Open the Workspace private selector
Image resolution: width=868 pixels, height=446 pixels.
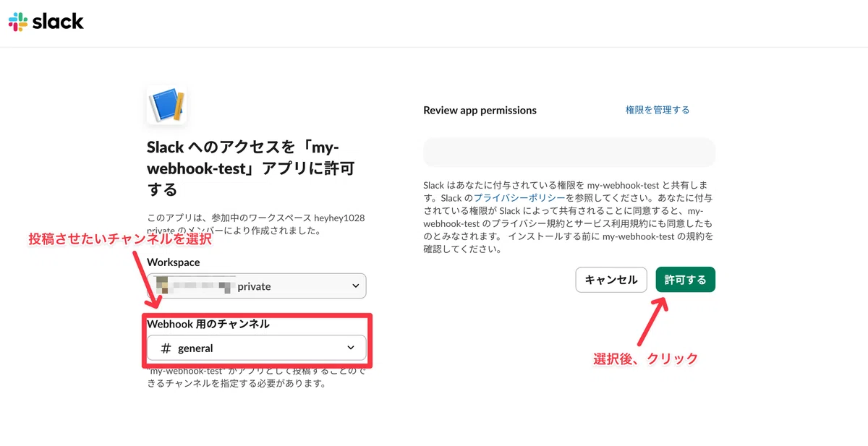point(257,286)
